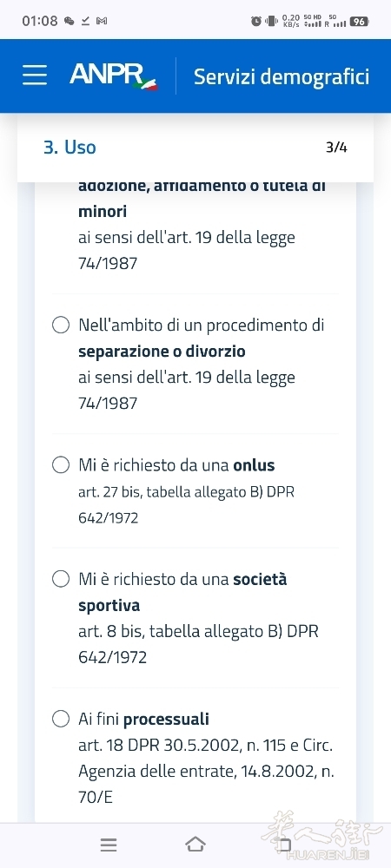Tap the Servizi demografici header title
The height and width of the screenshot is (868, 391).
282,76
